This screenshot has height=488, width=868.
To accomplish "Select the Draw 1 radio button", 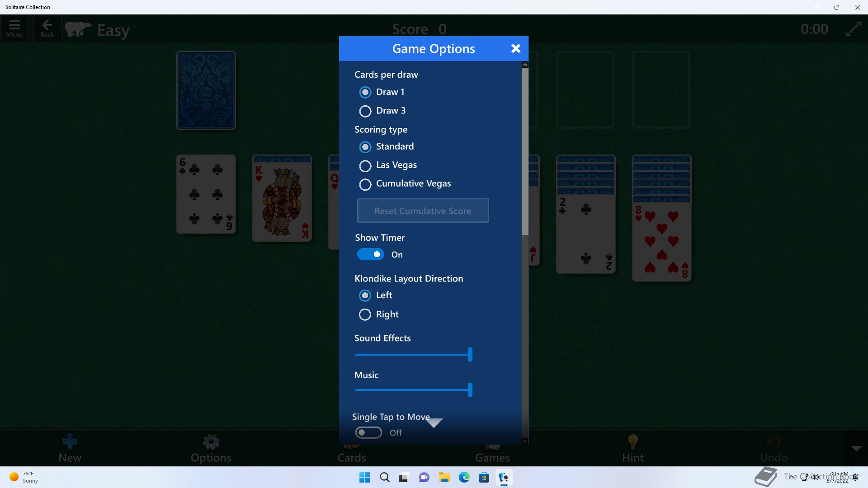I will (x=365, y=92).
